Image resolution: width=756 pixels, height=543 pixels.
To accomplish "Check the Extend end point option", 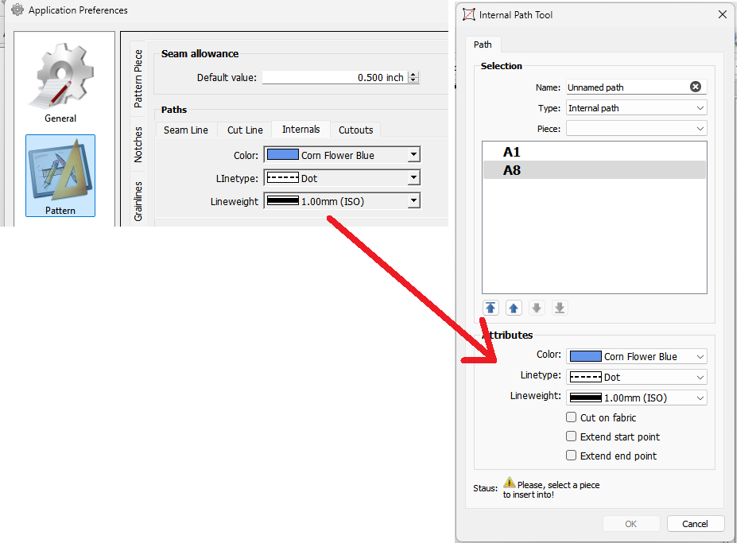I will pos(571,456).
